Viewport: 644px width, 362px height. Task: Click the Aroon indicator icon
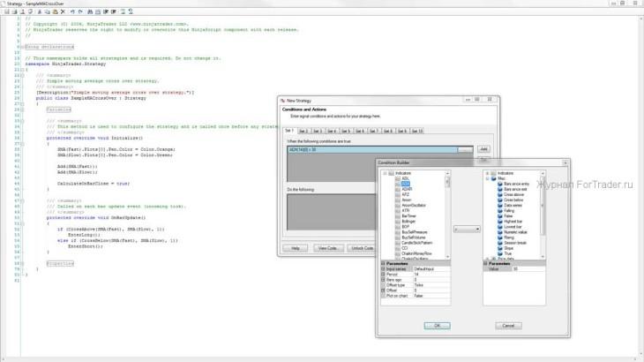(x=398, y=200)
